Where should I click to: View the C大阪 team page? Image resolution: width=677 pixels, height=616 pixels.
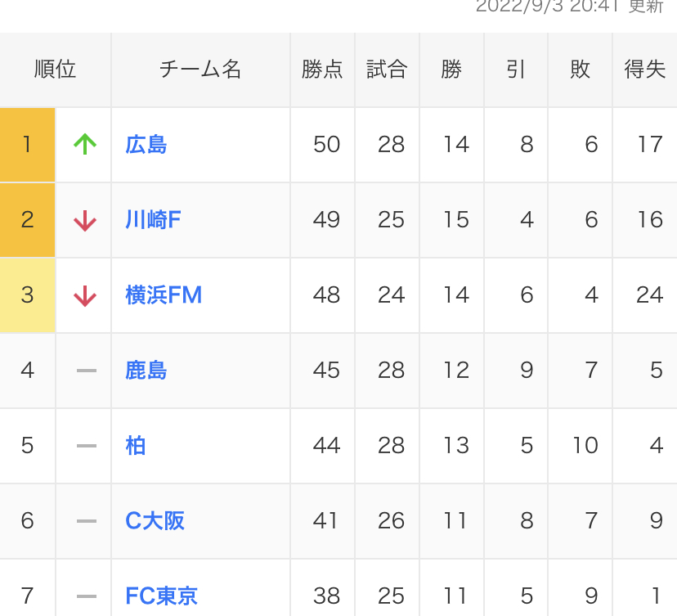(x=155, y=521)
